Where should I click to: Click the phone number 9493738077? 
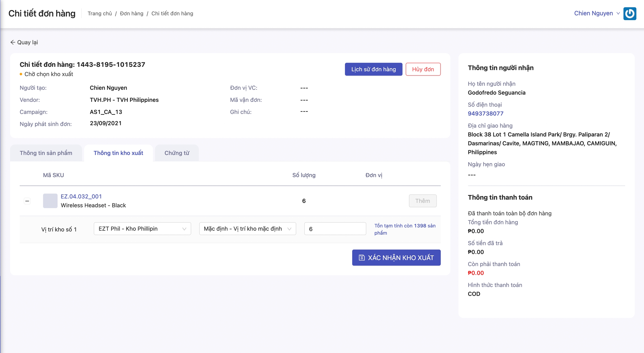click(x=486, y=114)
